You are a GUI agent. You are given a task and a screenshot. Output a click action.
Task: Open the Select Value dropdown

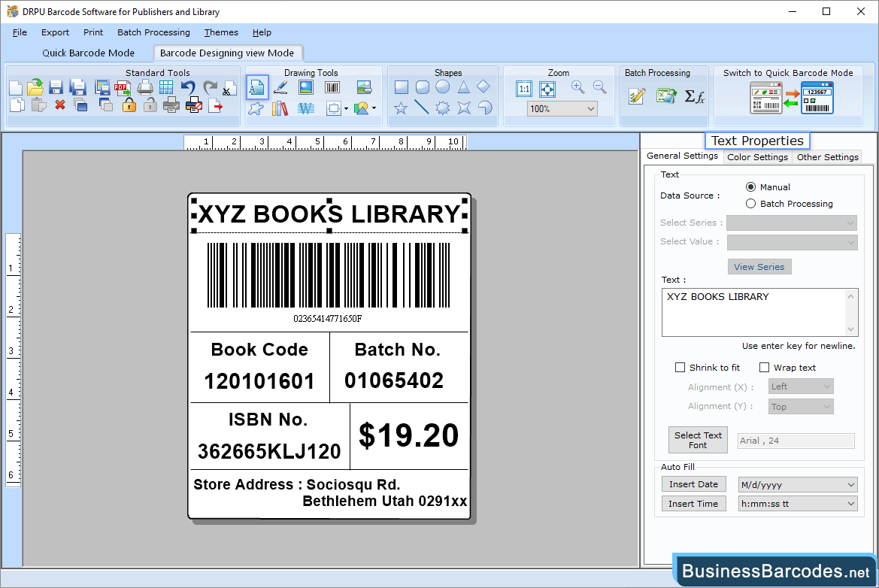792,242
